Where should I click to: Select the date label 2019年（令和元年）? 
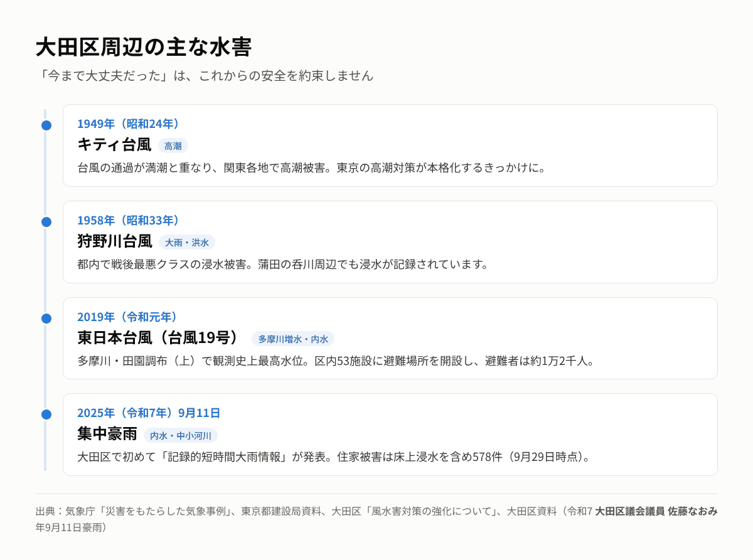click(129, 317)
